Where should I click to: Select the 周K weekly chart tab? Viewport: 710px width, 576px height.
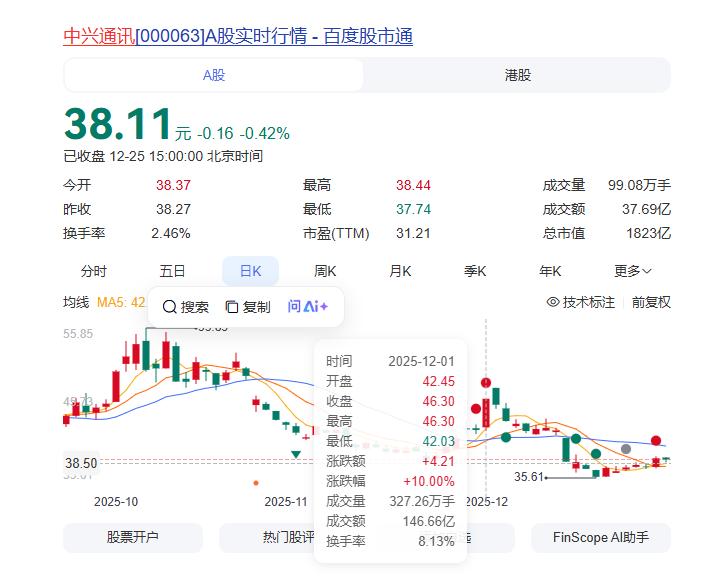[325, 271]
